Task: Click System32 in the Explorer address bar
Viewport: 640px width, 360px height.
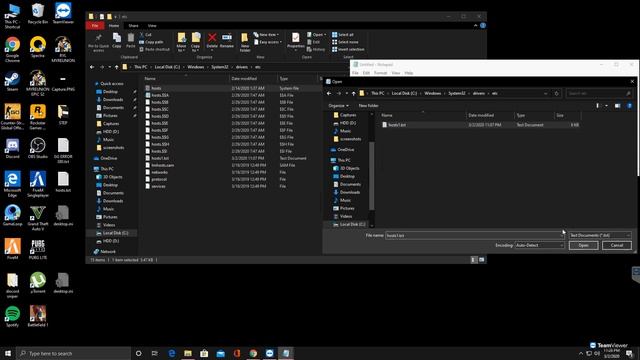Action: click(220, 67)
